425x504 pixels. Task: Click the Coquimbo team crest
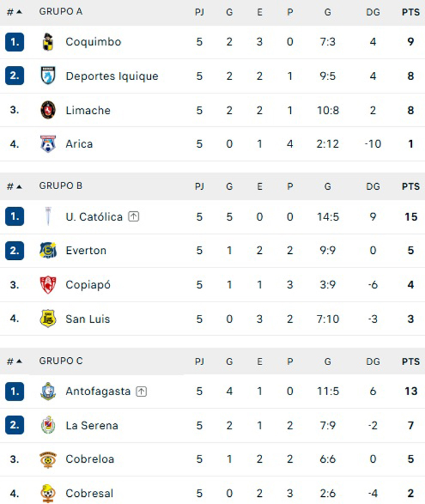pos(48,42)
